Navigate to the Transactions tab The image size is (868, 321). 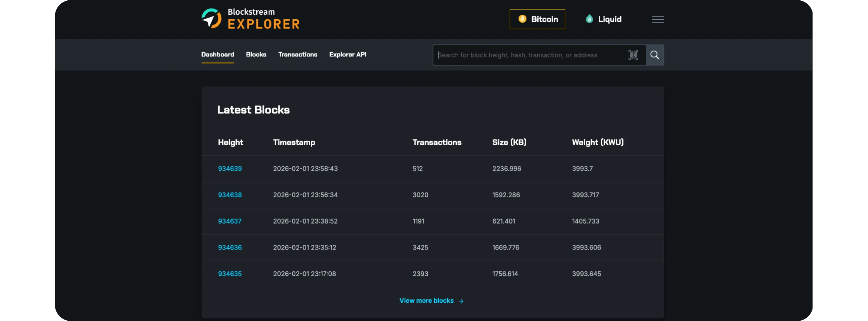click(297, 54)
